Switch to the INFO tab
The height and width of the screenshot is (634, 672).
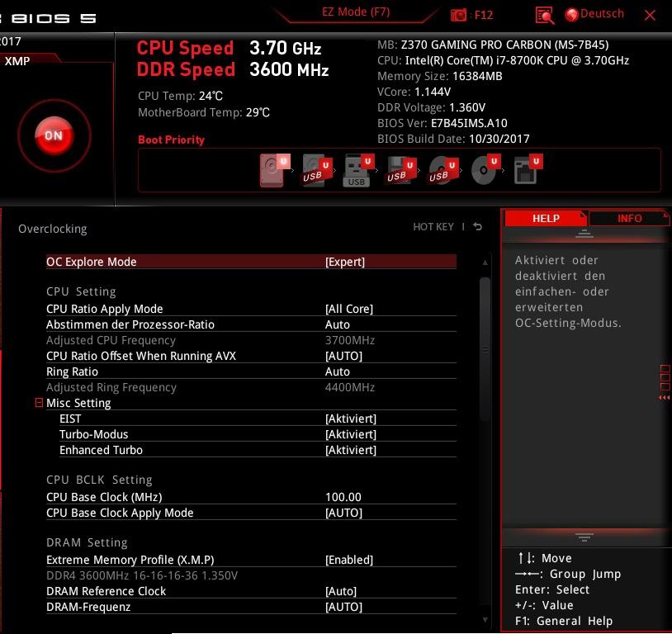click(629, 218)
